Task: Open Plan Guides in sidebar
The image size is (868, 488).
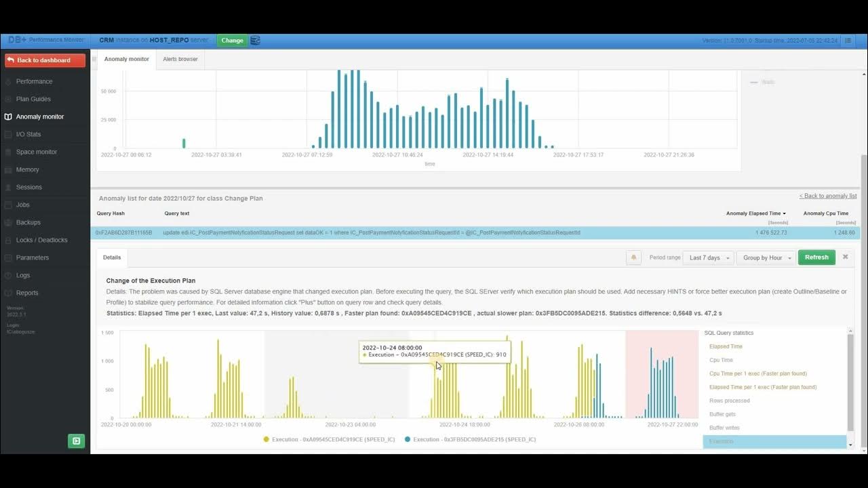Action: [33, 99]
